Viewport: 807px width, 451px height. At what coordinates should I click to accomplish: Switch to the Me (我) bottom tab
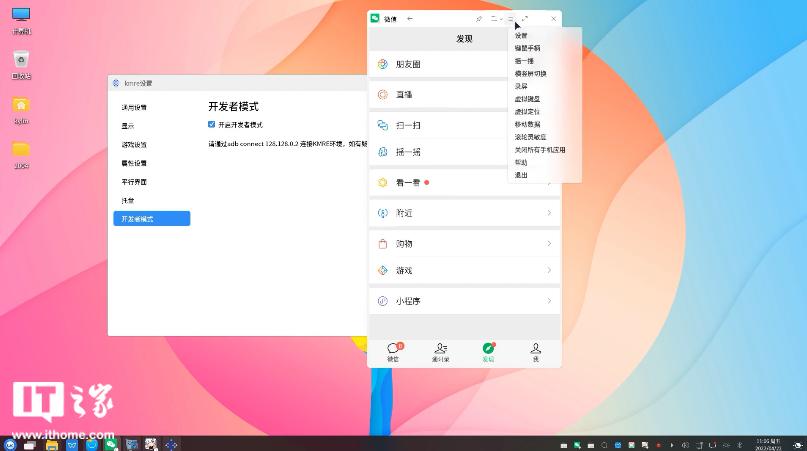click(535, 352)
